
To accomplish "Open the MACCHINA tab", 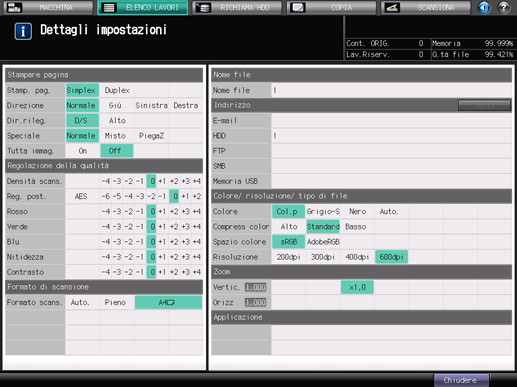I will pyautogui.click(x=49, y=7).
